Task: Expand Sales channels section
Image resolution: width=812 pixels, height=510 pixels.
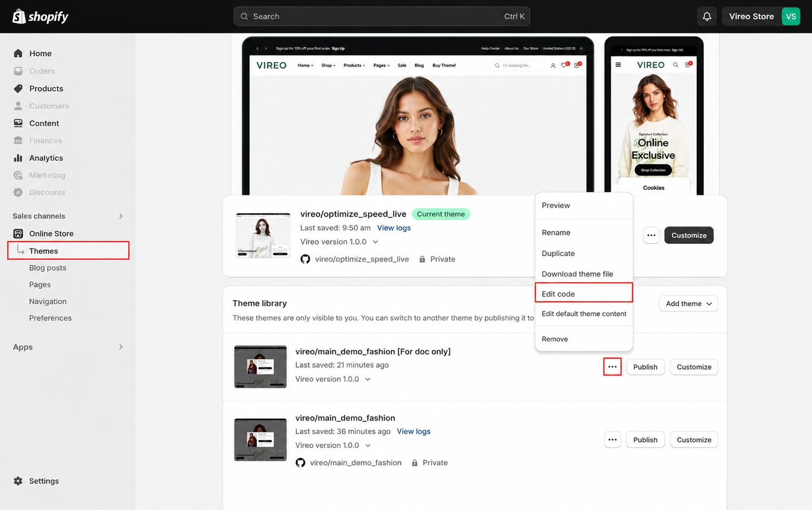Action: click(121, 216)
